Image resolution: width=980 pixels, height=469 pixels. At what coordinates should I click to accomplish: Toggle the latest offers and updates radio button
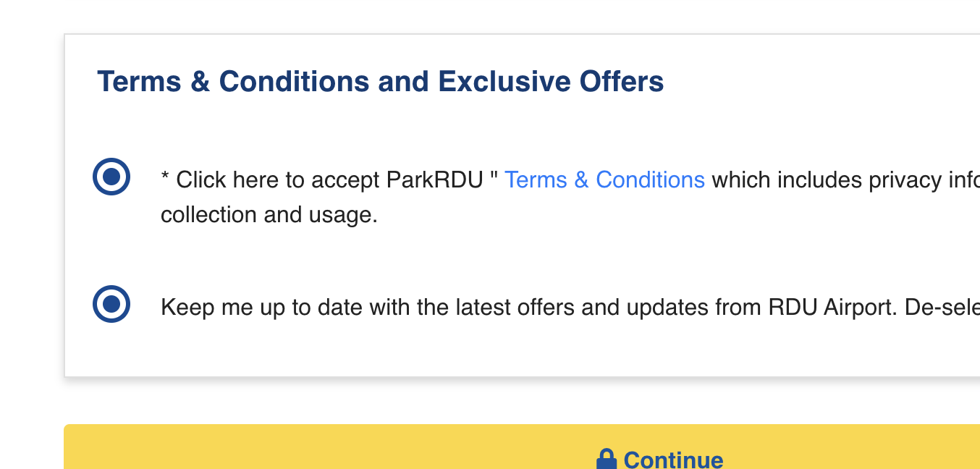[x=111, y=304]
